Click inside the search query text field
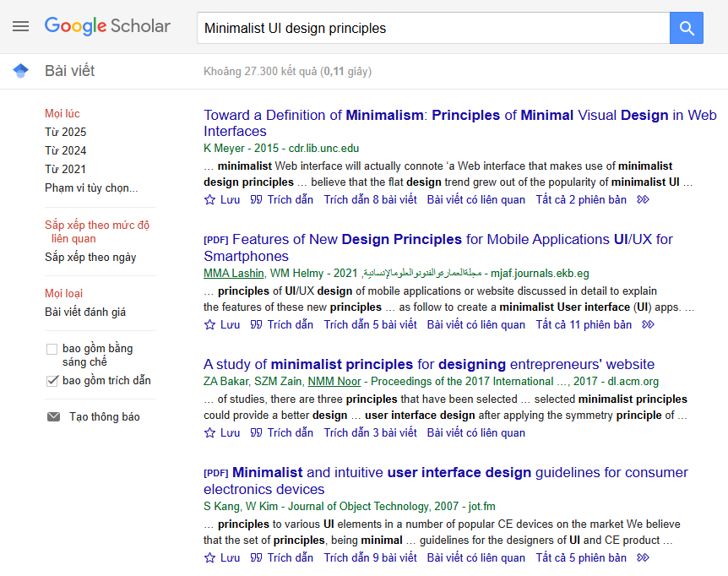 (431, 28)
